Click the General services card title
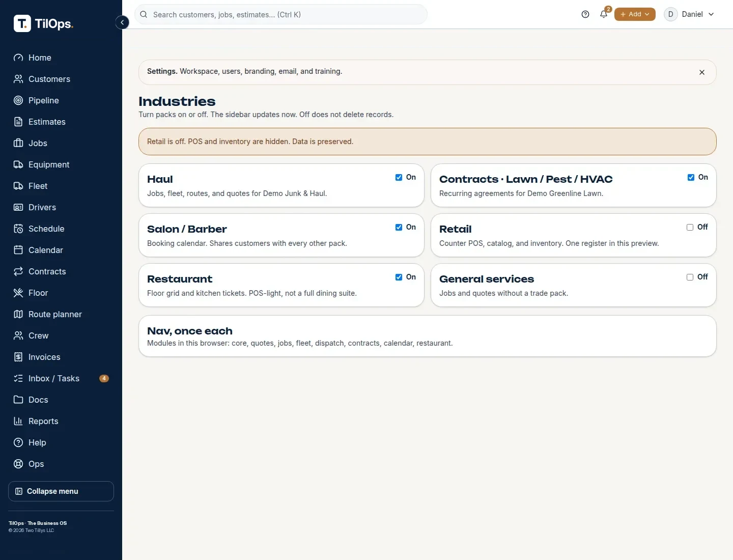Viewport: 733px width, 560px height. coord(487,279)
